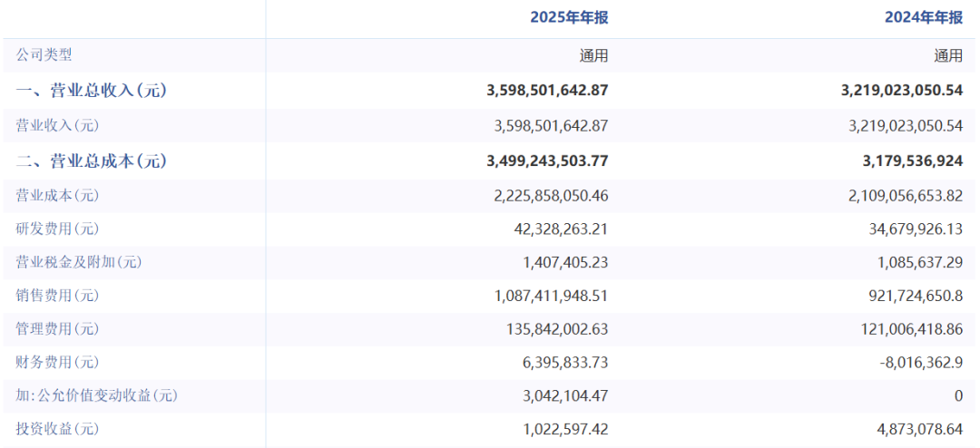Click the 0 value in 公允价值变动收益 row

[x=959, y=396]
